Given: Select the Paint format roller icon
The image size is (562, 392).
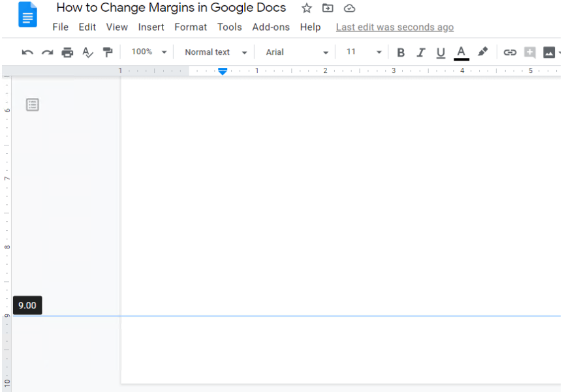Looking at the screenshot, I should 108,52.
